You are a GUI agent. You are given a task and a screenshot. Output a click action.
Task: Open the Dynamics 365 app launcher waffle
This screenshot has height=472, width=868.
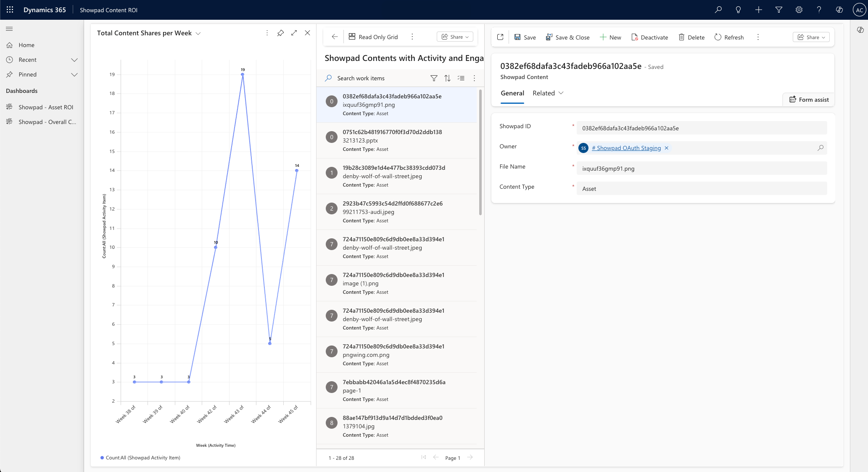pos(10,10)
